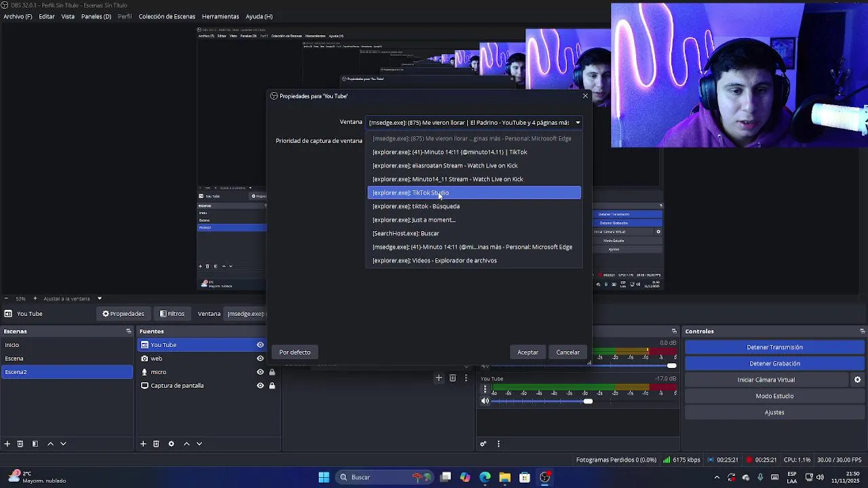Screen dimensions: 868x488
Task: Zoom in preview with plus icon
Action: click(35, 299)
